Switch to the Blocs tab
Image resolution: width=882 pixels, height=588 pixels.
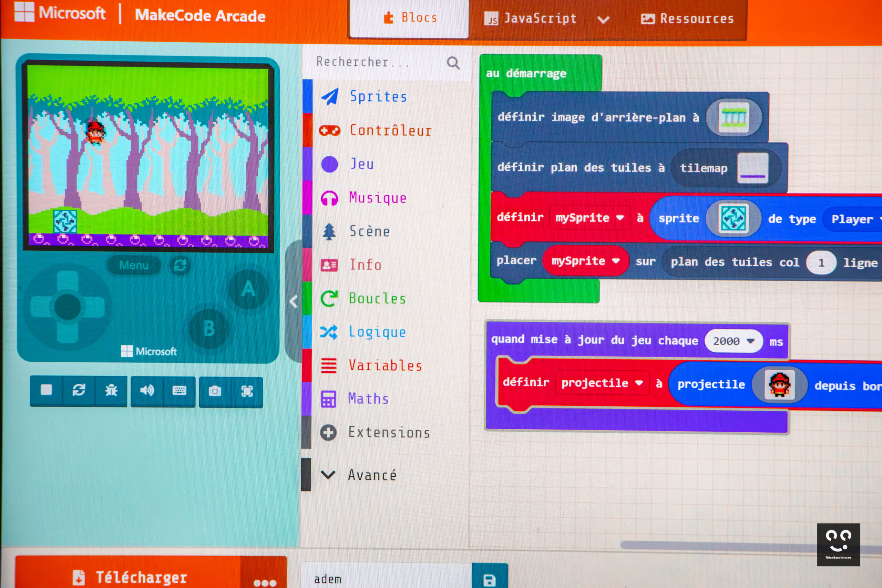coord(410,18)
